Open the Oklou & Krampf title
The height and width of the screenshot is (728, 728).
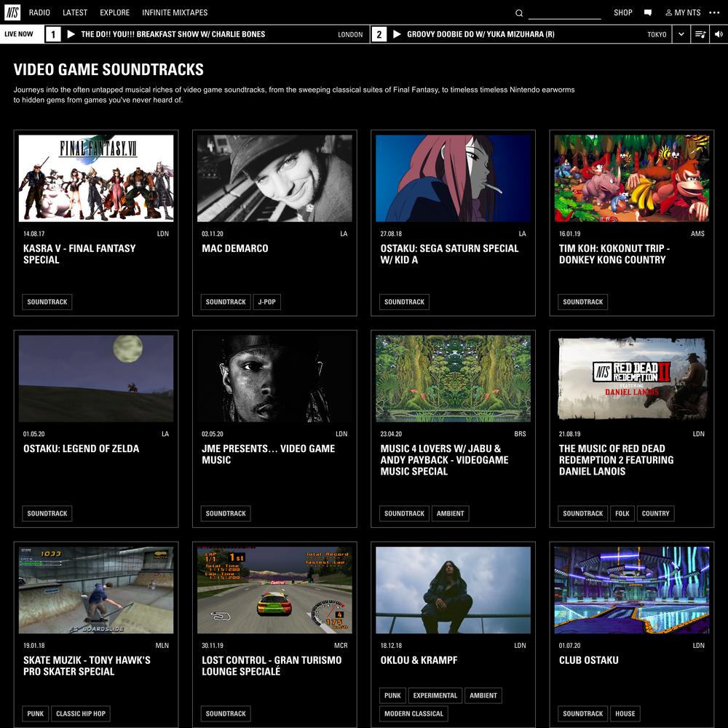tap(419, 660)
